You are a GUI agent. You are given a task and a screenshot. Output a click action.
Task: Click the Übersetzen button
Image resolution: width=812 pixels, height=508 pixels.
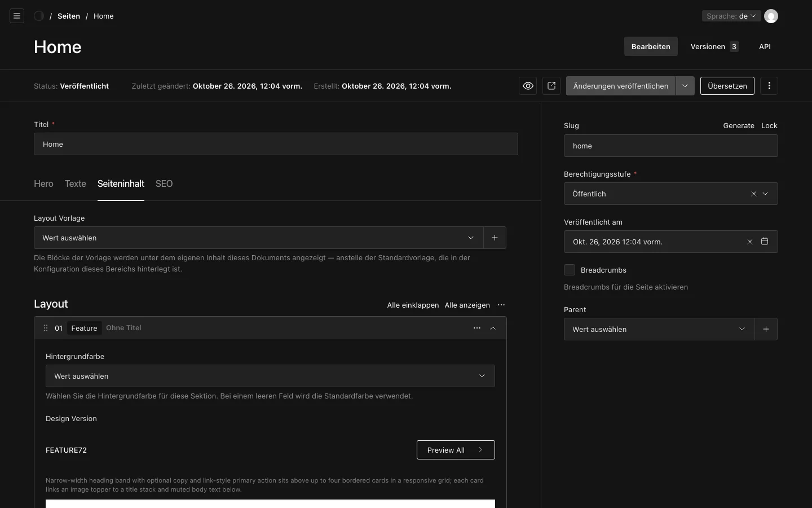[x=727, y=86]
